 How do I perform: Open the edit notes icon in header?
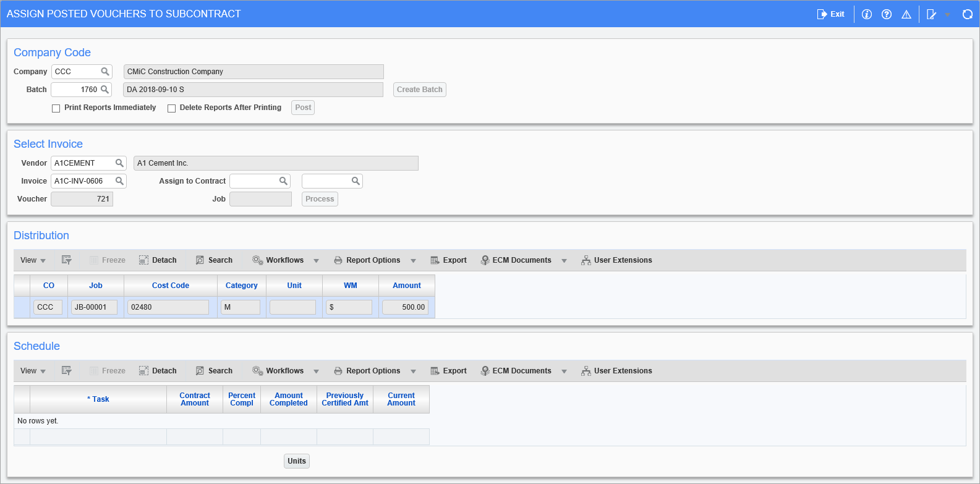(x=932, y=14)
